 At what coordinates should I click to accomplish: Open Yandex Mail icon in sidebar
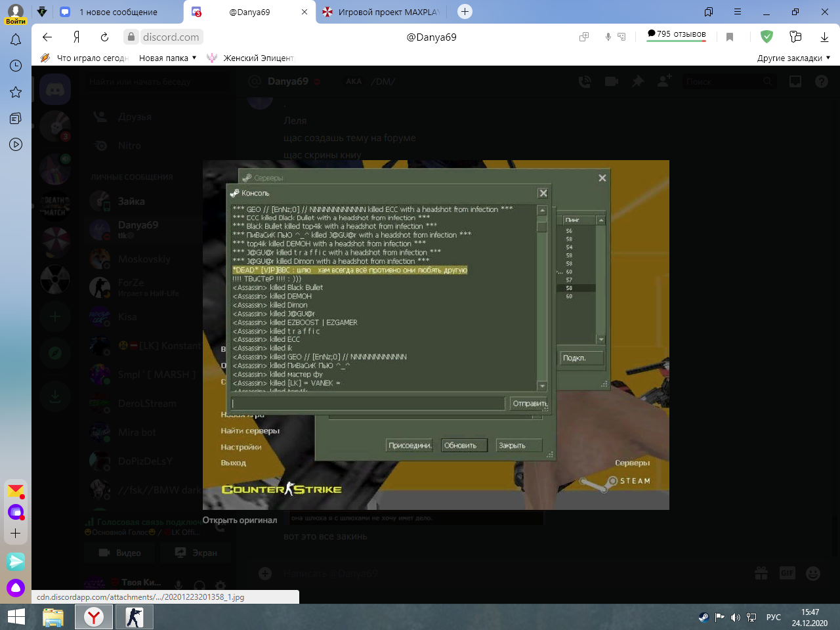tap(16, 491)
